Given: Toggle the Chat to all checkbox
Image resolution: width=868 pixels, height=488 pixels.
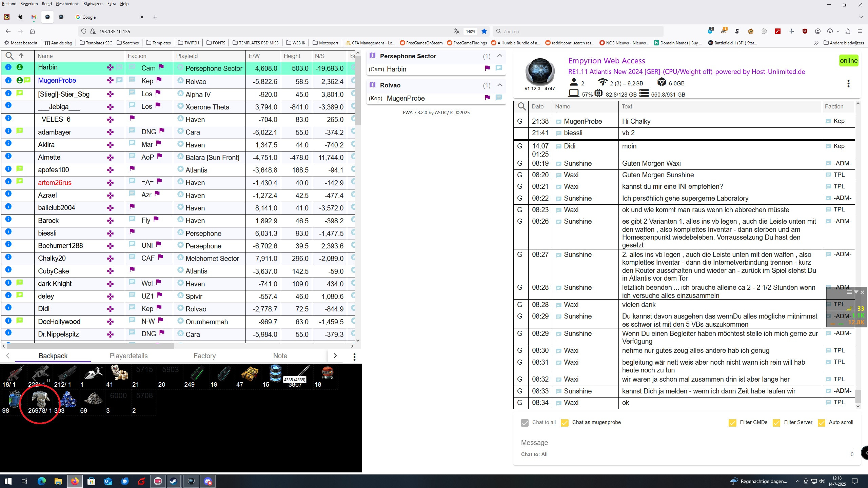Looking at the screenshot, I should 525,423.
